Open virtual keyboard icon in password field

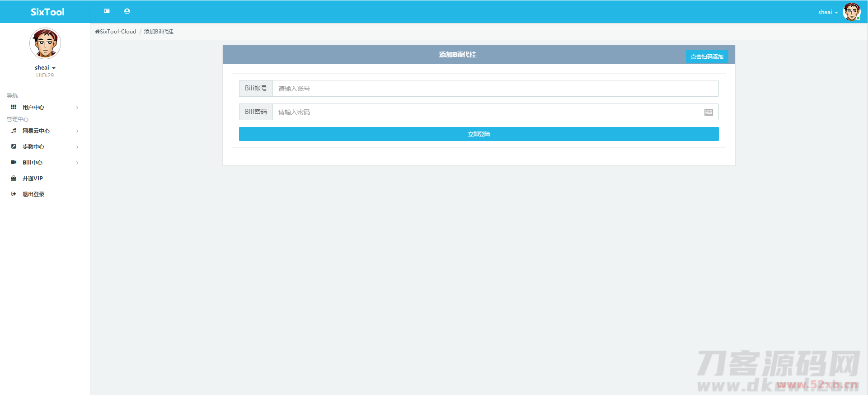click(x=708, y=112)
